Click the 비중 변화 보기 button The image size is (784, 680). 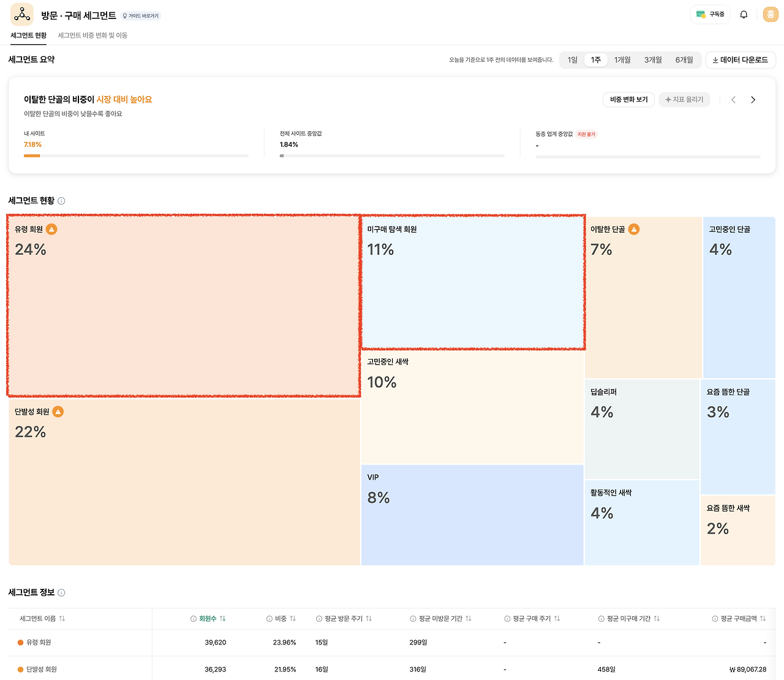629,100
